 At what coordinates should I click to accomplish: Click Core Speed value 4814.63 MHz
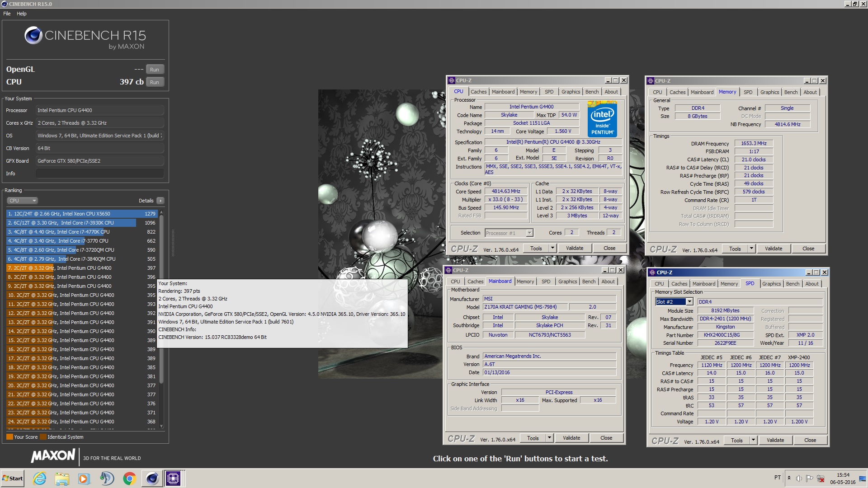506,192
